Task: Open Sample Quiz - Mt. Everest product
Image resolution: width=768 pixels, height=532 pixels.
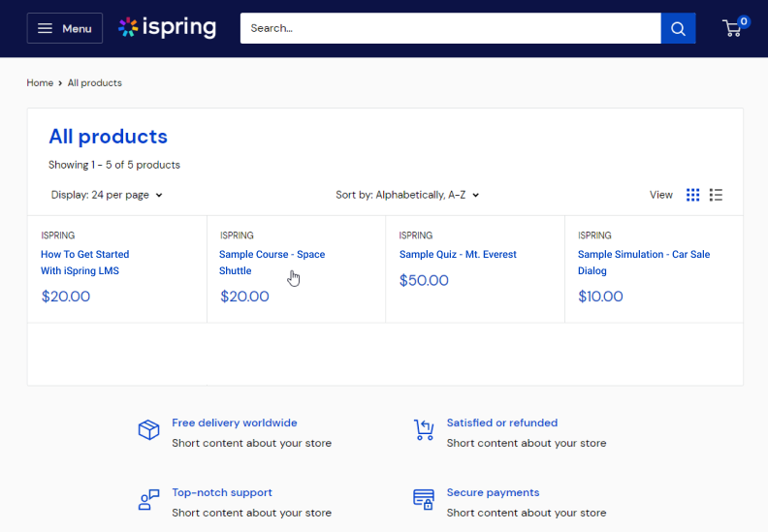Action: tap(458, 255)
